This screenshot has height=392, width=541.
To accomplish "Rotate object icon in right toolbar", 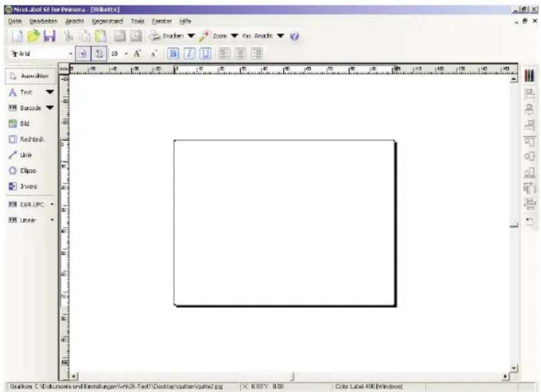I will [529, 221].
